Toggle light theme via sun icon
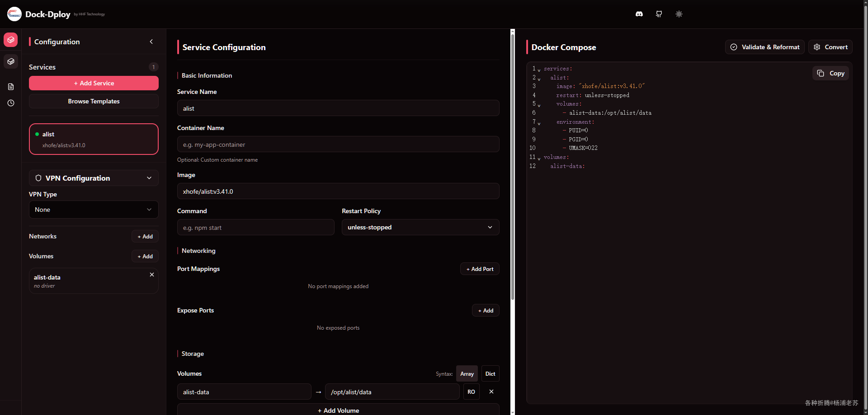 coord(679,14)
